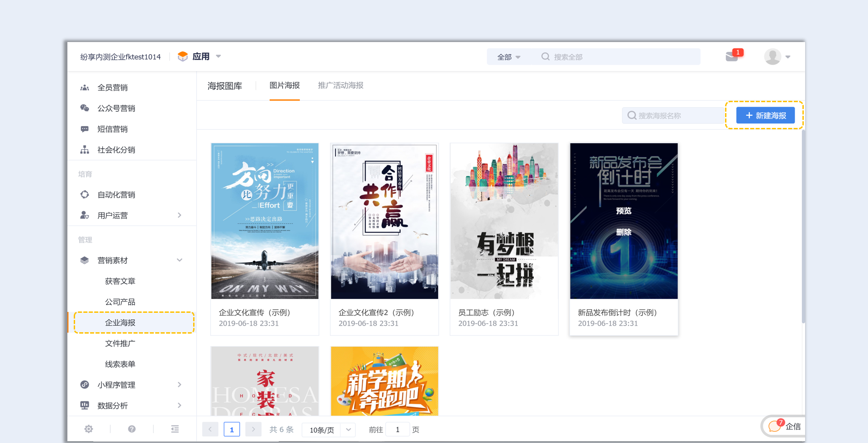Select the 图片海报 tab
The height and width of the screenshot is (443, 868).
[x=285, y=85]
